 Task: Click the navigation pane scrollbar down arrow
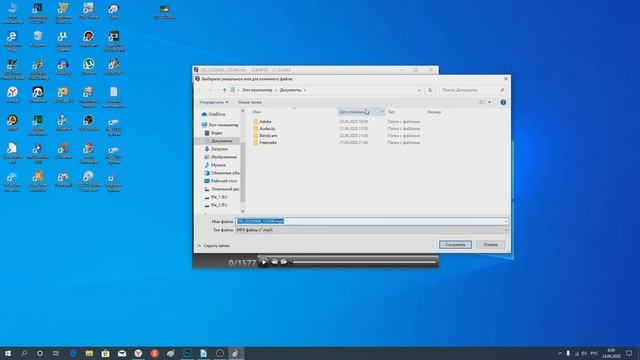243,211
